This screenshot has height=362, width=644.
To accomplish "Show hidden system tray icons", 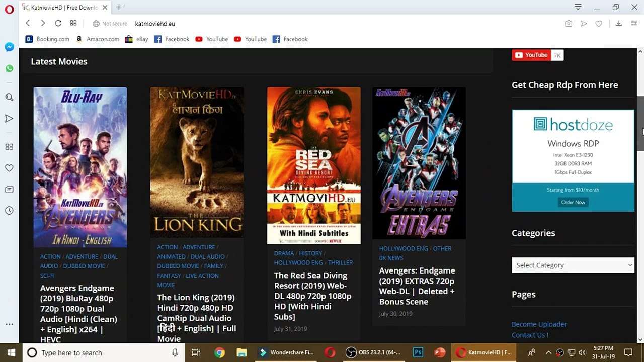I will pos(548,352).
